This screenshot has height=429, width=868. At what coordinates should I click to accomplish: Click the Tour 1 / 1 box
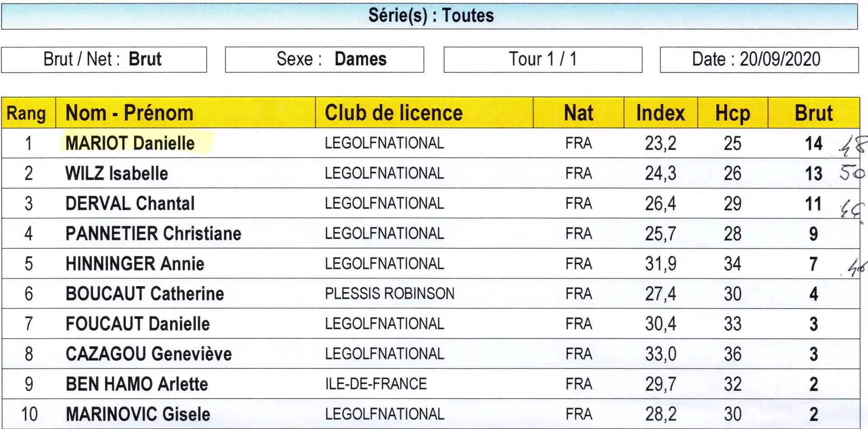click(543, 60)
